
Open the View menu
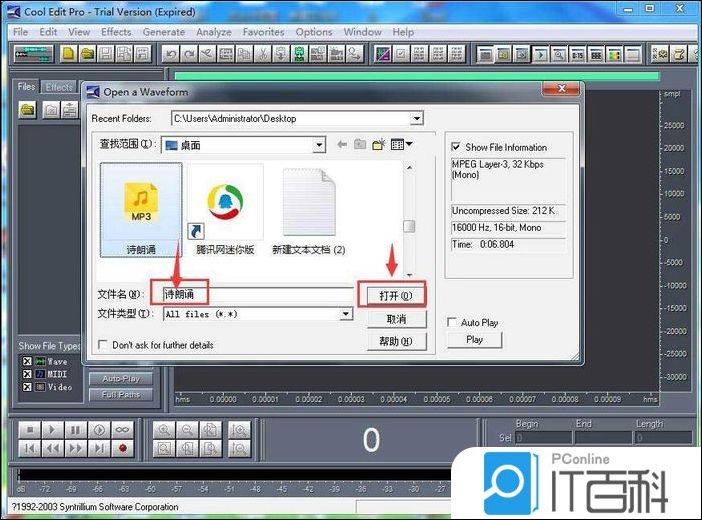click(79, 32)
